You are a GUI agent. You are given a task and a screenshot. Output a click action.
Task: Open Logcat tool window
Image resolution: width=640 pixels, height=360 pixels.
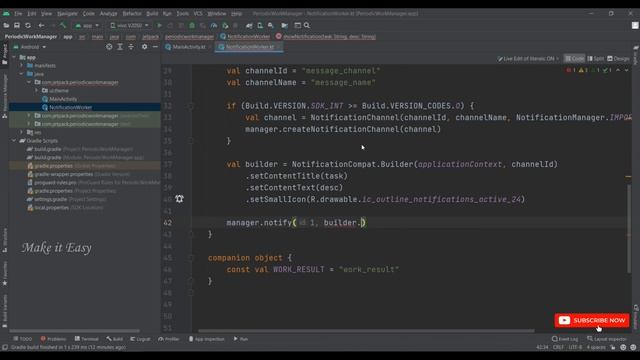coord(140,339)
